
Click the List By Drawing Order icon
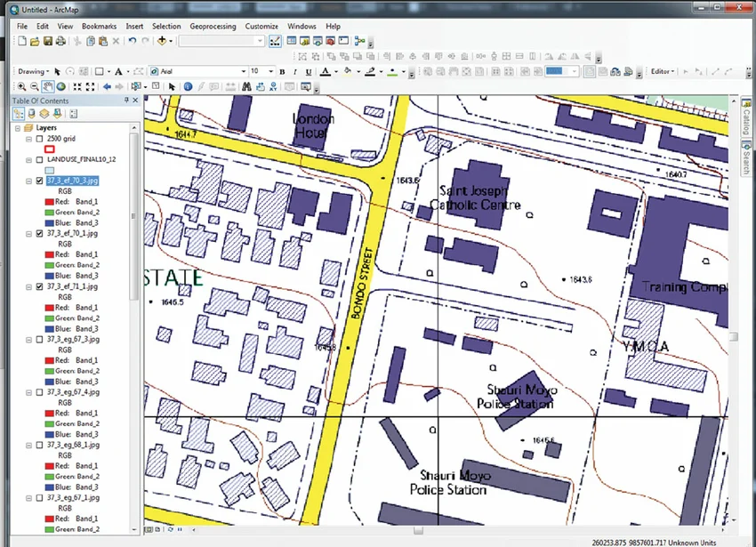point(19,114)
